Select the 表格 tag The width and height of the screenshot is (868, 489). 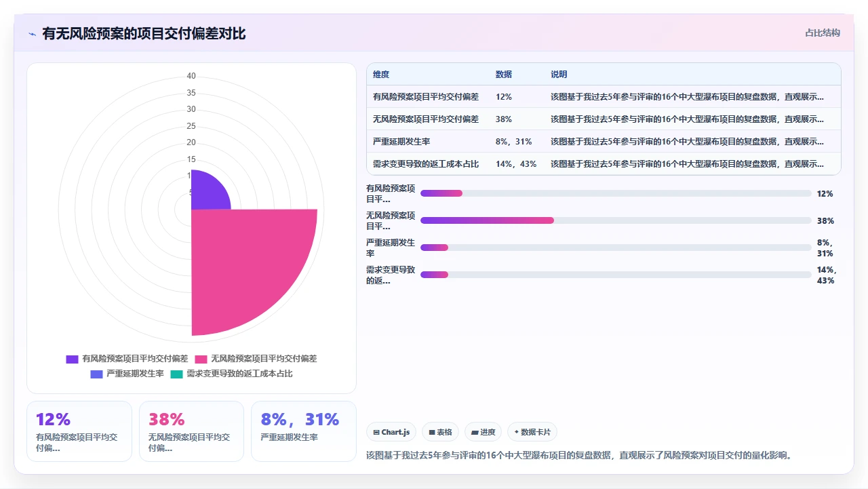(x=440, y=432)
